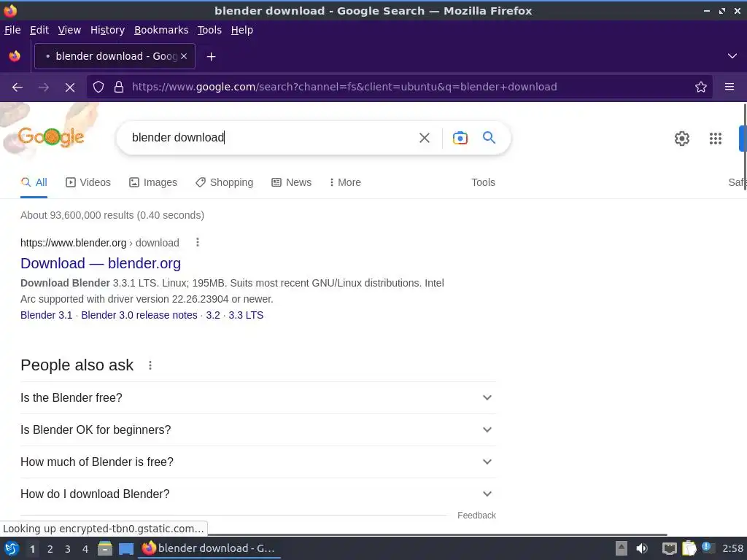Switch to Images results tab
This screenshot has width=747, height=560.
[153, 182]
